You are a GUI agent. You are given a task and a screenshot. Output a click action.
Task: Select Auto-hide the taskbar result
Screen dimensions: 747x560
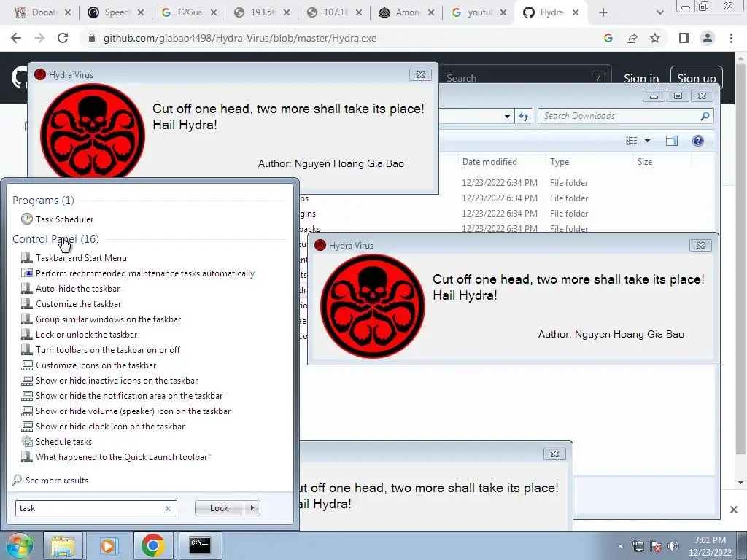pyautogui.click(x=71, y=289)
